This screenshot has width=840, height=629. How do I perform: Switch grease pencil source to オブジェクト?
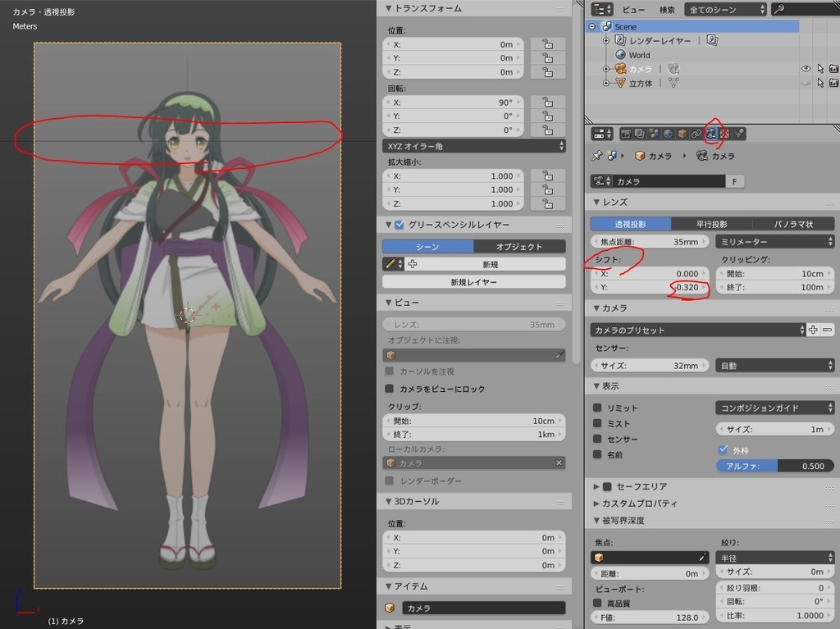click(519, 247)
